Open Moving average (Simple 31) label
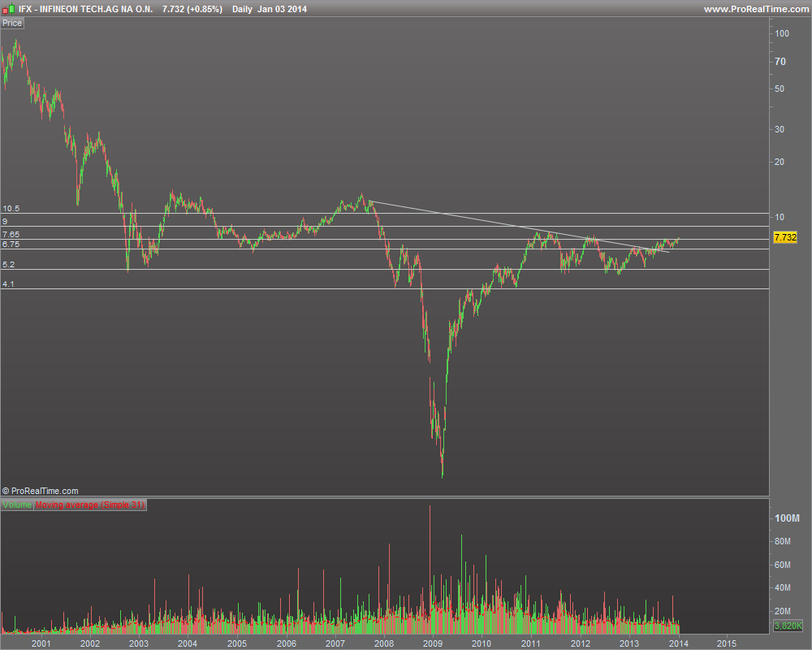 tap(90, 505)
